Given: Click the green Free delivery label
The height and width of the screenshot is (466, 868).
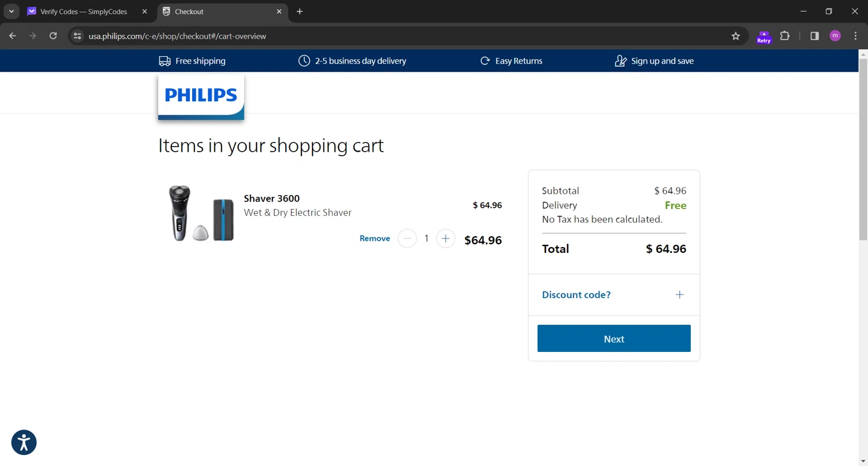Looking at the screenshot, I should [x=675, y=206].
